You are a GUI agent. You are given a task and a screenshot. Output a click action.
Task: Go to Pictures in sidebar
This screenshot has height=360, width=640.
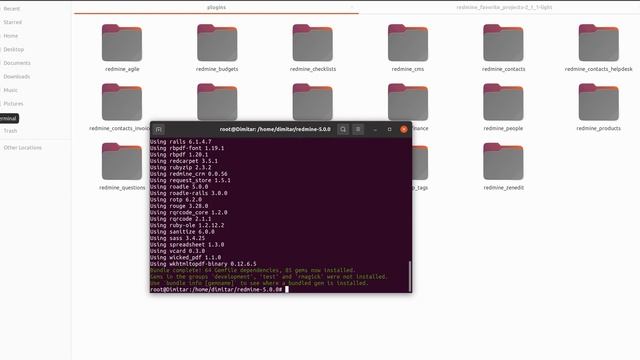point(13,104)
